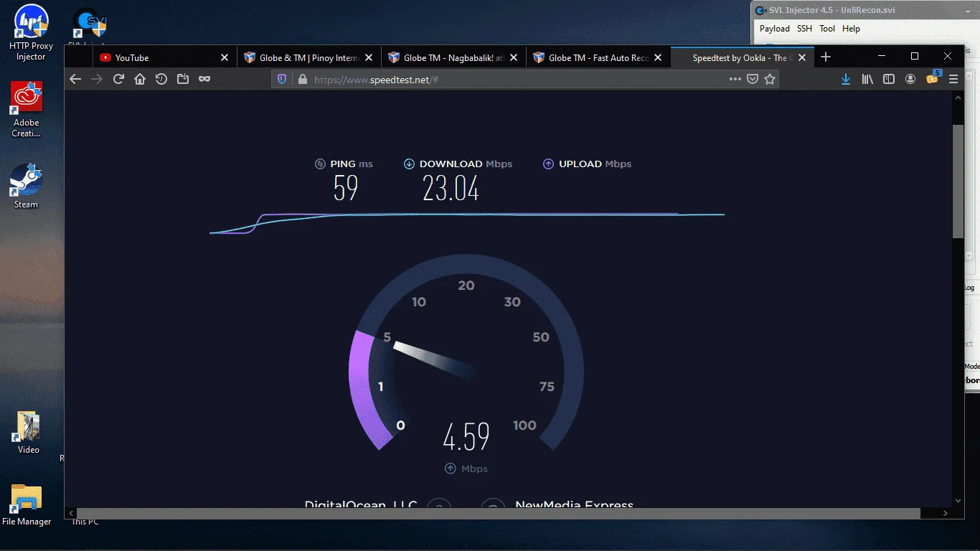
Task: Click the horizontal scrollbar at page bottom
Action: pyautogui.click(x=498, y=513)
